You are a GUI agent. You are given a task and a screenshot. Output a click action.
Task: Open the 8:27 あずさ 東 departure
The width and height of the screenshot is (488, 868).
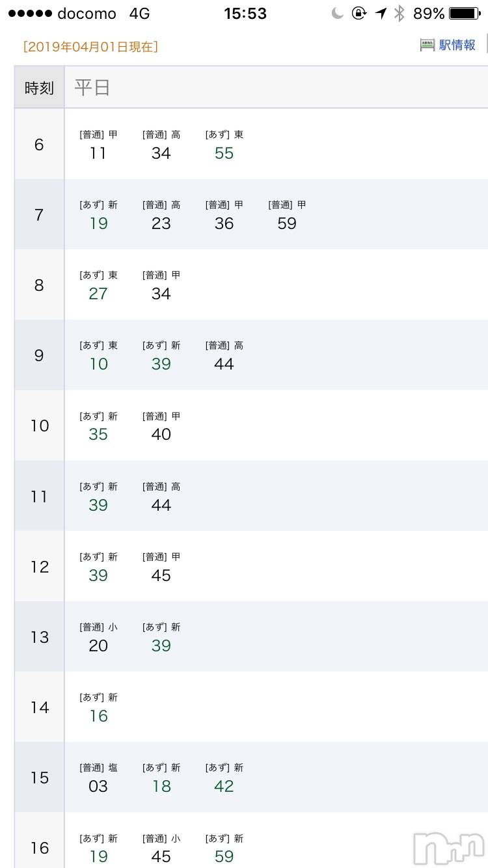(98, 286)
